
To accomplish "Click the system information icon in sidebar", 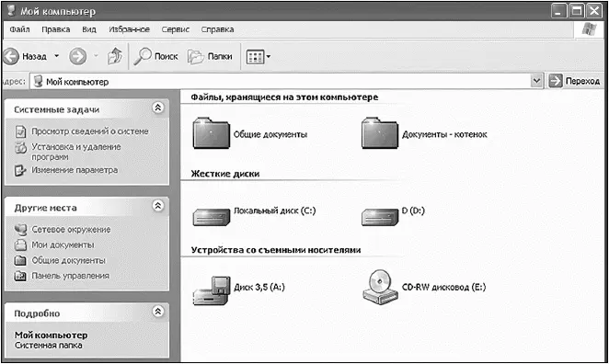I will click(20, 131).
